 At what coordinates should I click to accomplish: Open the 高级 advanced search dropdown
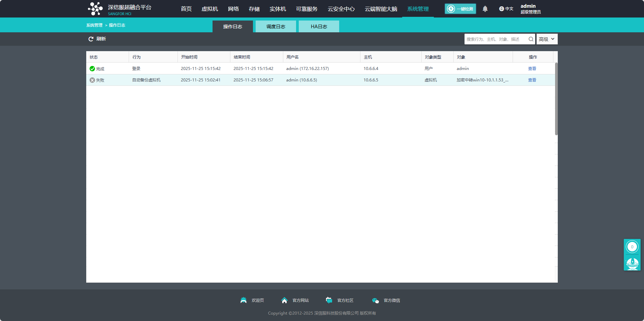click(x=547, y=39)
